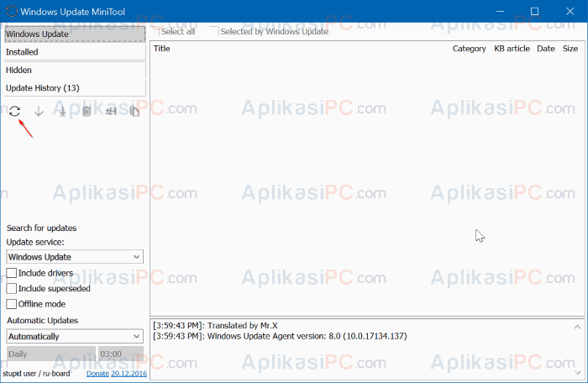Image resolution: width=588 pixels, height=383 pixels.
Task: Click the install updates icon
Action: [63, 111]
